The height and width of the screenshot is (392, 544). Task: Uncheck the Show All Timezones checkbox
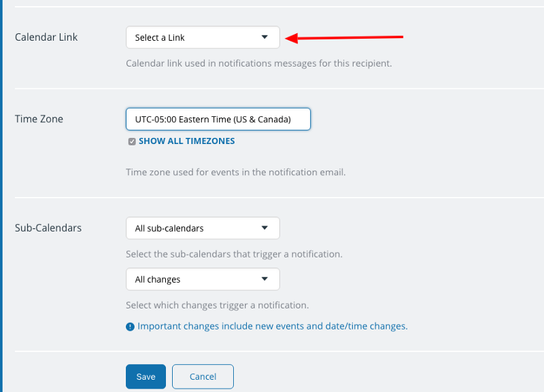132,141
